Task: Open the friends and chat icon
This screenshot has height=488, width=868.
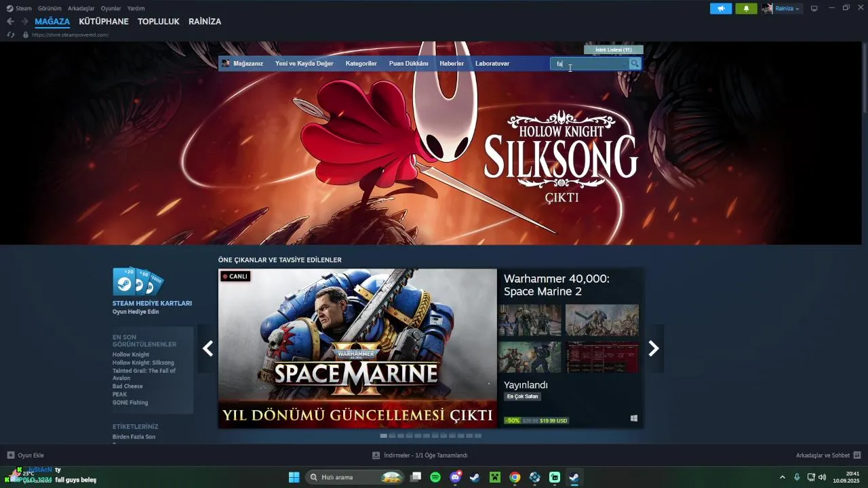Action: 857,455
